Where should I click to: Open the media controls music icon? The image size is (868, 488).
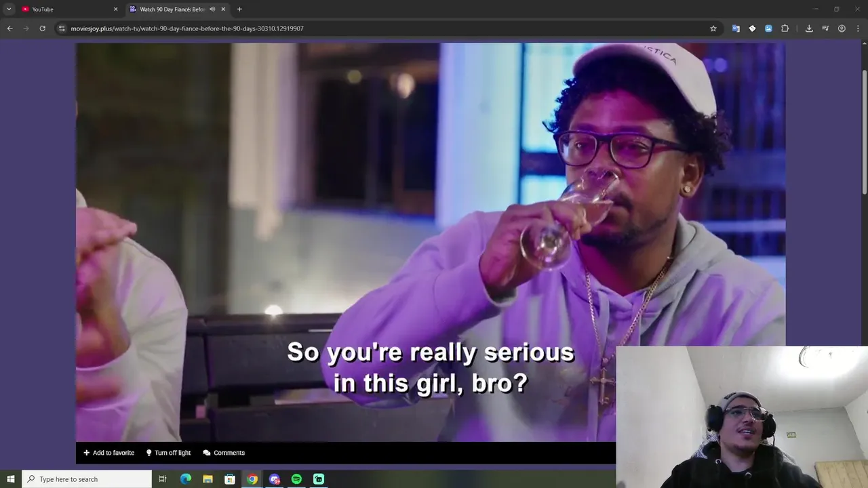click(x=825, y=28)
